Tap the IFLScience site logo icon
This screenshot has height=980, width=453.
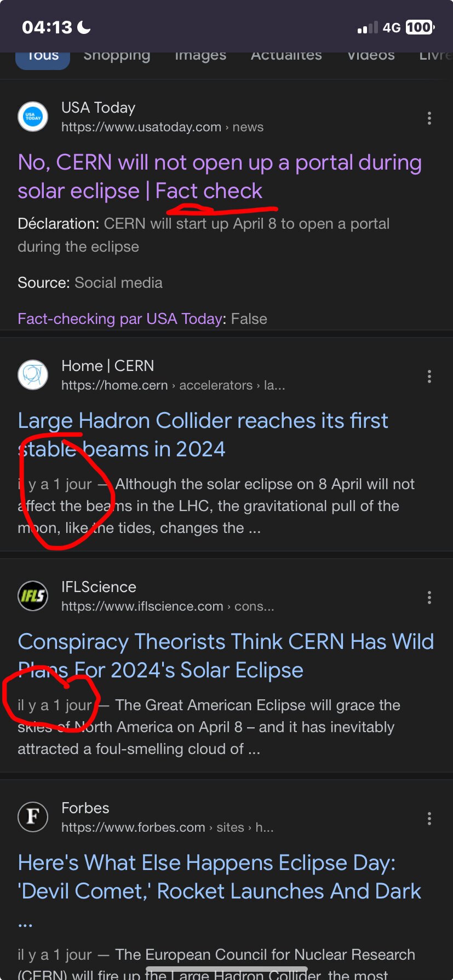pos(33,596)
